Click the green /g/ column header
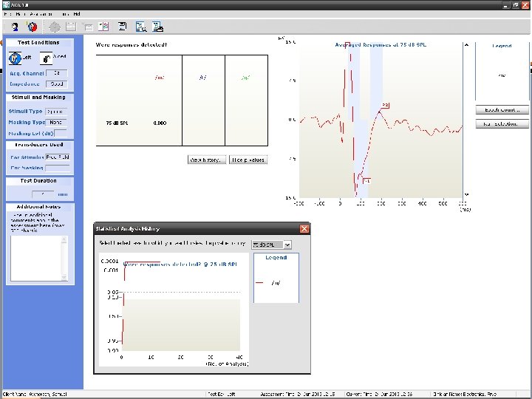Image resolution: width=532 pixels, height=399 pixels. pos(245,78)
